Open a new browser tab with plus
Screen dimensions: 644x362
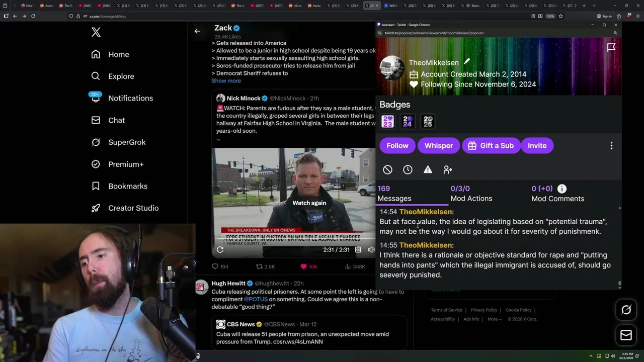(x=584, y=6)
